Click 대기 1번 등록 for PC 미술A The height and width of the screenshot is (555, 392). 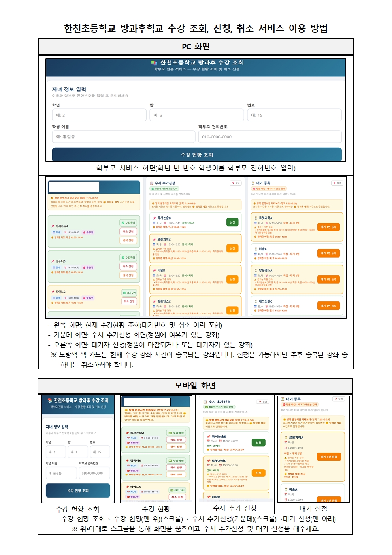pos(328,253)
